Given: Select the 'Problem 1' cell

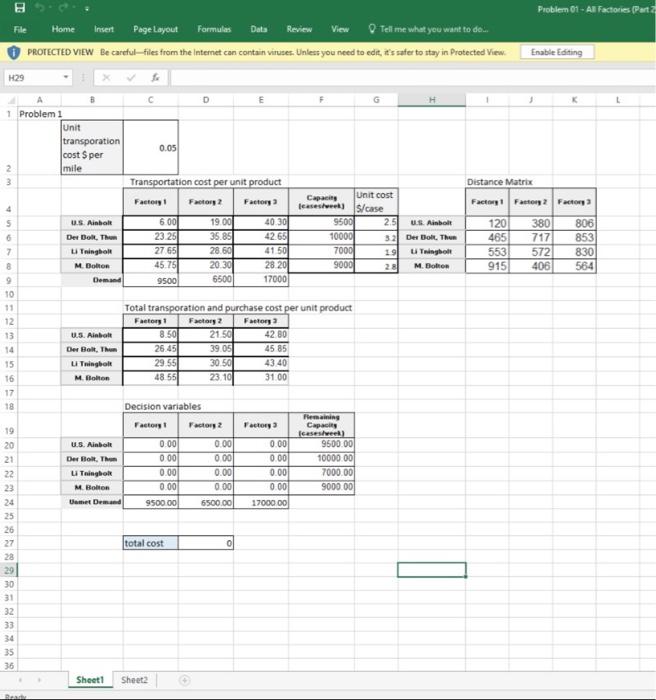Looking at the screenshot, I should coord(39,114).
